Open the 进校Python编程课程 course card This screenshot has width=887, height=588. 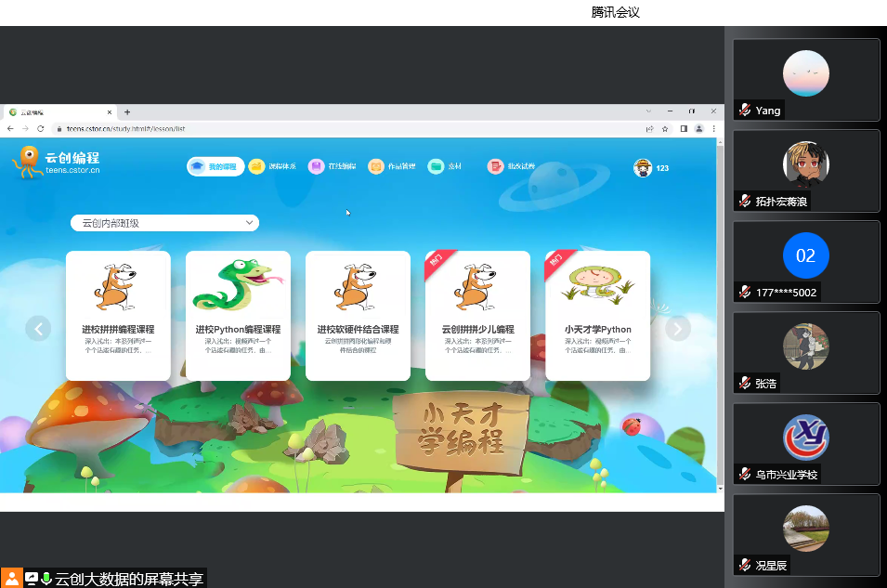[x=238, y=315]
